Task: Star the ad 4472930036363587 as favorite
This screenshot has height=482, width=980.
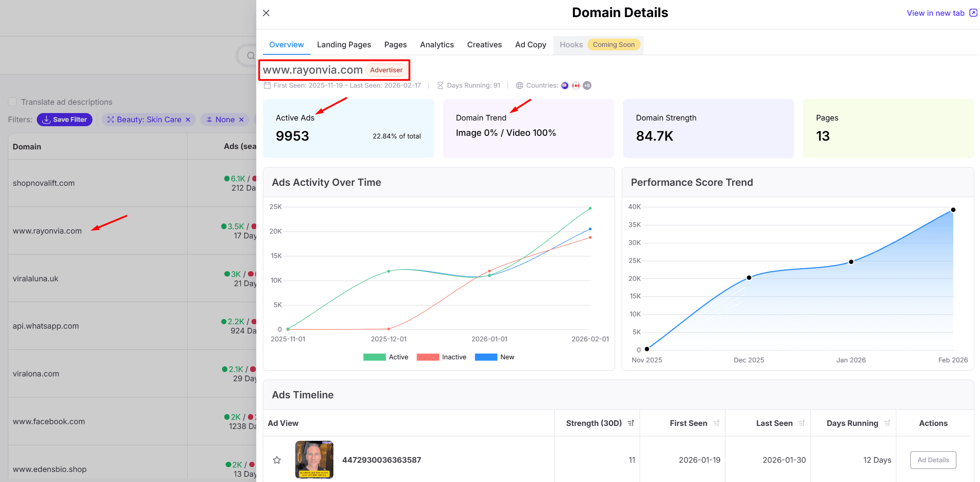Action: (277, 460)
